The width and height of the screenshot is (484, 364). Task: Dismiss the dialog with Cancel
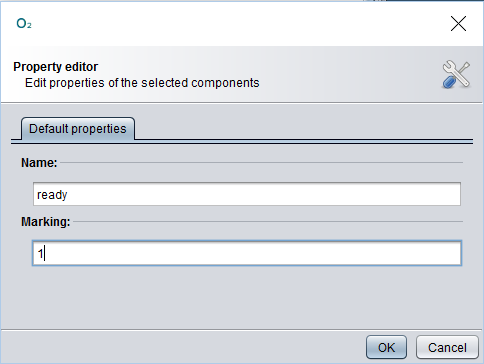pos(447,347)
